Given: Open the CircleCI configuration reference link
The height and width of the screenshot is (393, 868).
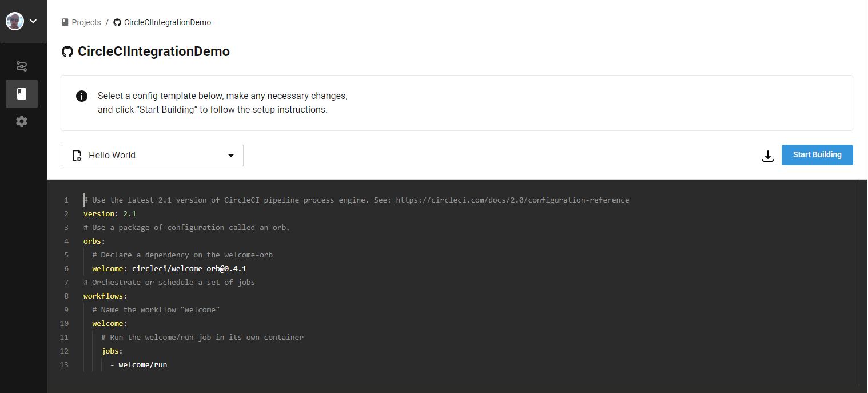Looking at the screenshot, I should (512, 200).
